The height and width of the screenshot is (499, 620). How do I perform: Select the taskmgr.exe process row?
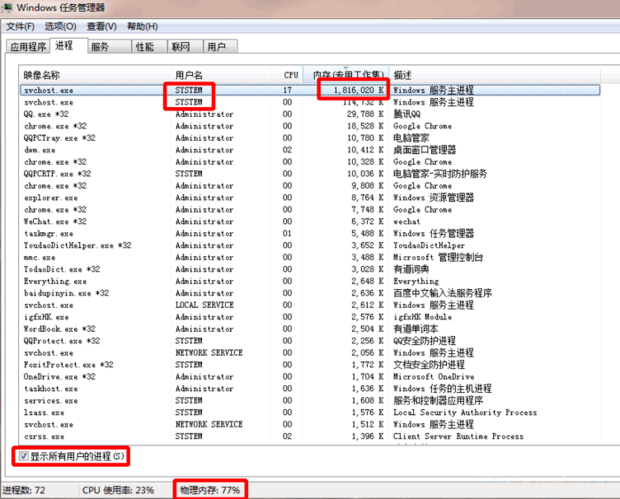pyautogui.click(x=50, y=234)
